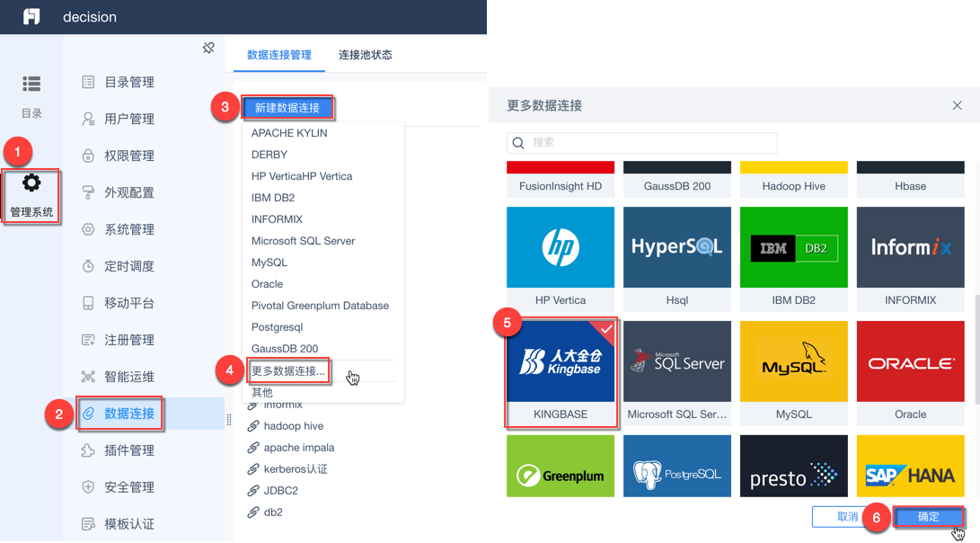Open 用户管理 in the sidebar
Viewport: 980px width, 543px height.
click(119, 119)
